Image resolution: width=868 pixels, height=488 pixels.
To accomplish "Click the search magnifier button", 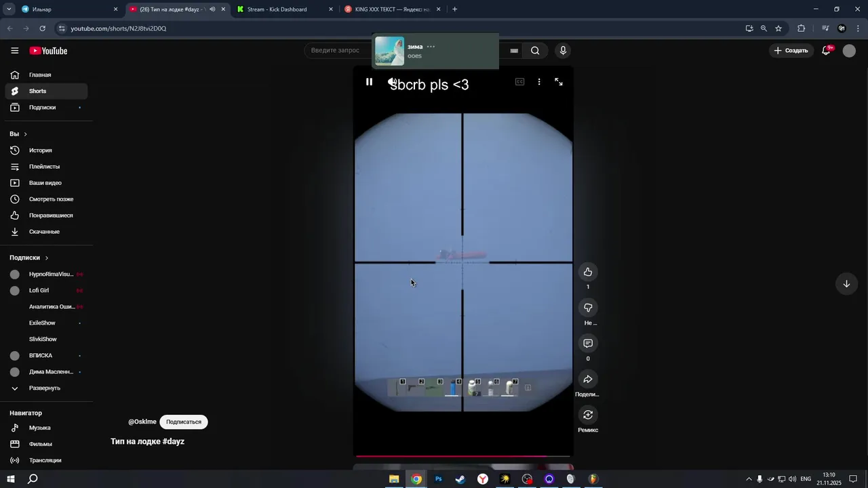I will (x=535, y=50).
